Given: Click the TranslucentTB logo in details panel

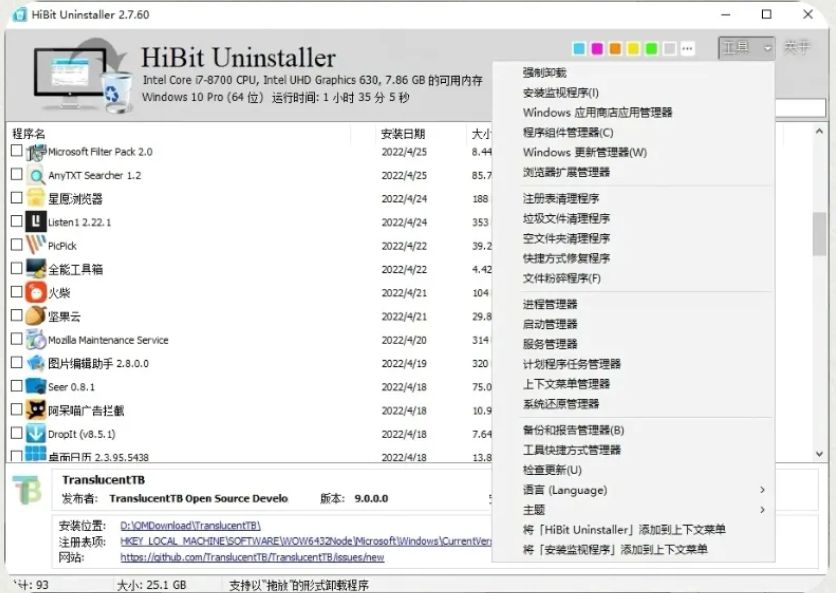Looking at the screenshot, I should (x=27, y=490).
